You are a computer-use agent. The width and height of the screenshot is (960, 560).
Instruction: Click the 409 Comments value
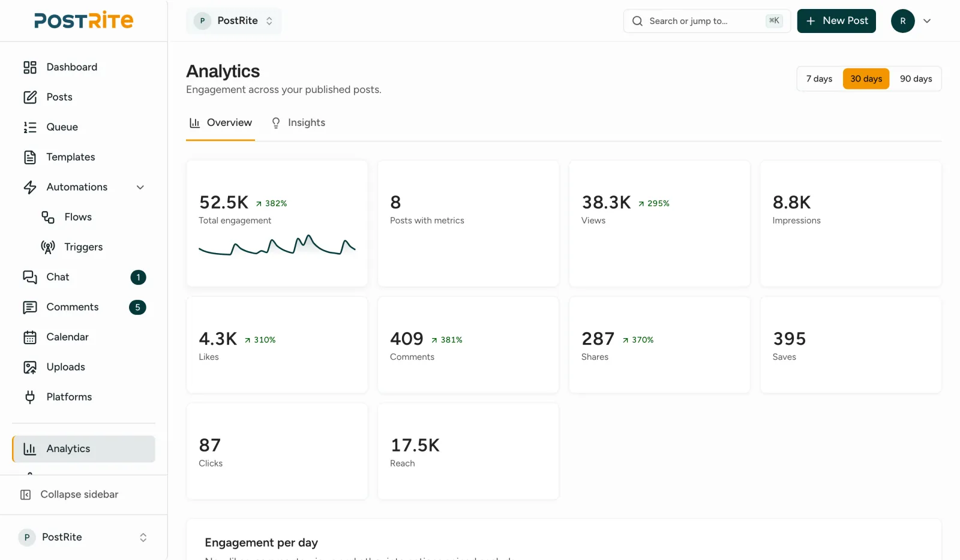pos(407,339)
